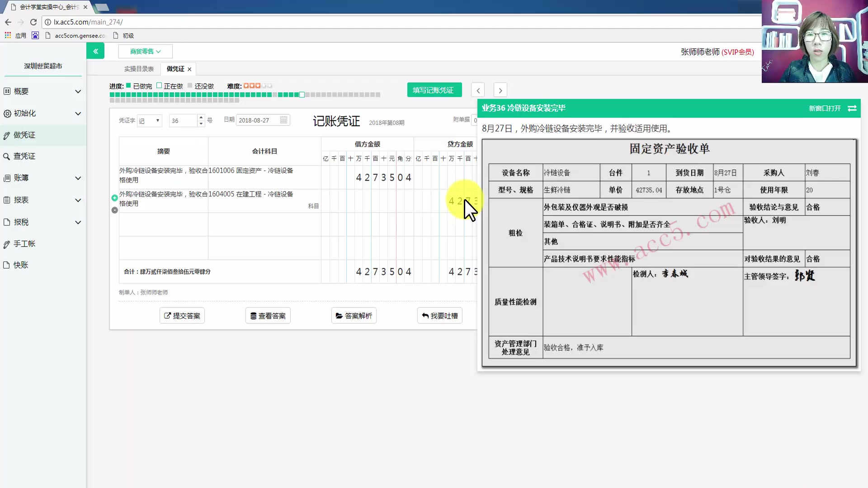Click the green plus icon beside the voucher row
This screenshot has height=488, width=868.
114,198
